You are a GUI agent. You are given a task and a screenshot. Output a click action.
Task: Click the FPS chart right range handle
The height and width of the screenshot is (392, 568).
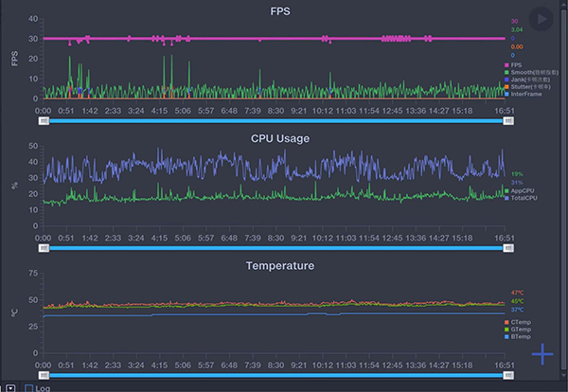[509, 121]
